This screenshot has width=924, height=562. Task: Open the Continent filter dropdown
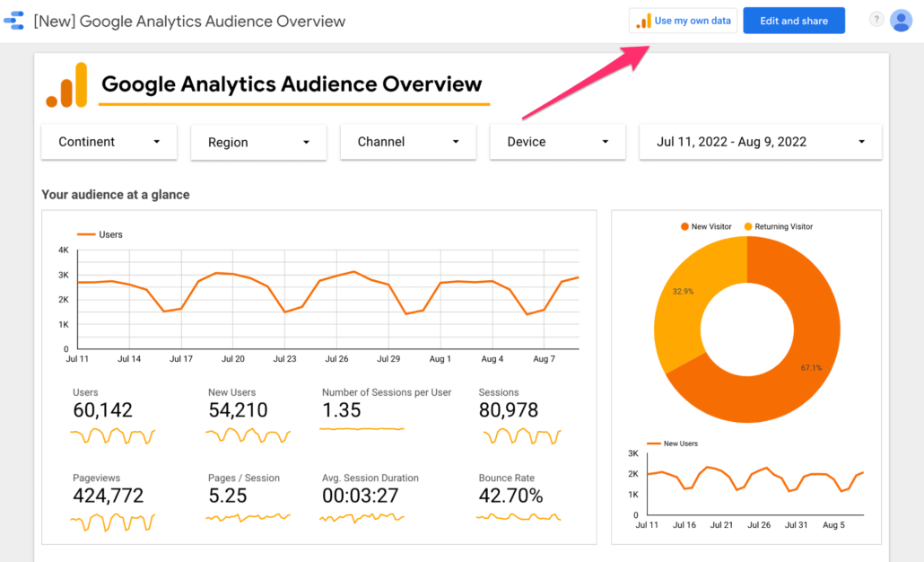pos(109,142)
